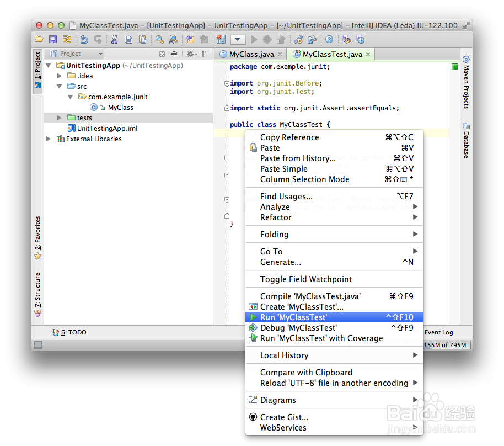Toggle the Z: Structure tool window

[x=37, y=294]
